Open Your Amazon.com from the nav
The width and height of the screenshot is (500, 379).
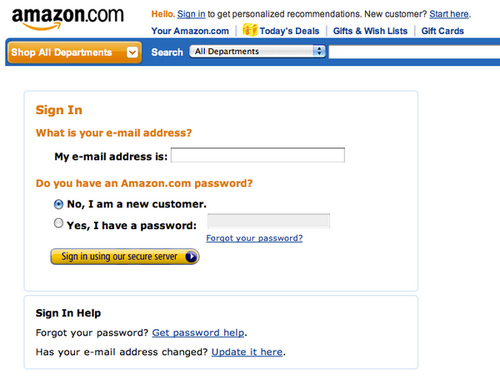click(x=190, y=31)
